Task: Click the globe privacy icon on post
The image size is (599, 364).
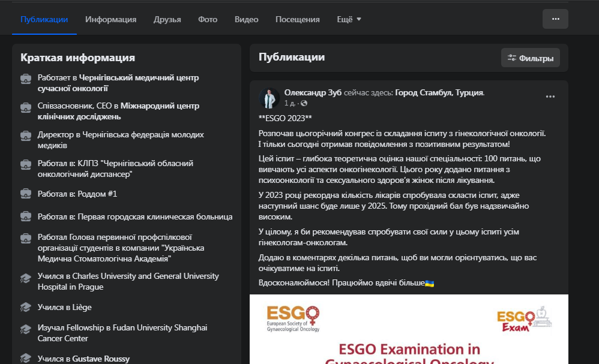Action: pyautogui.click(x=304, y=103)
